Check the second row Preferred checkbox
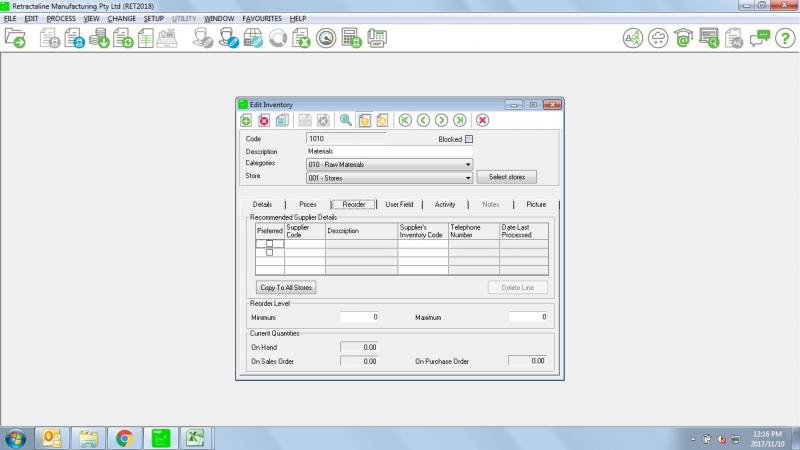This screenshot has height=450, width=800. [269, 252]
